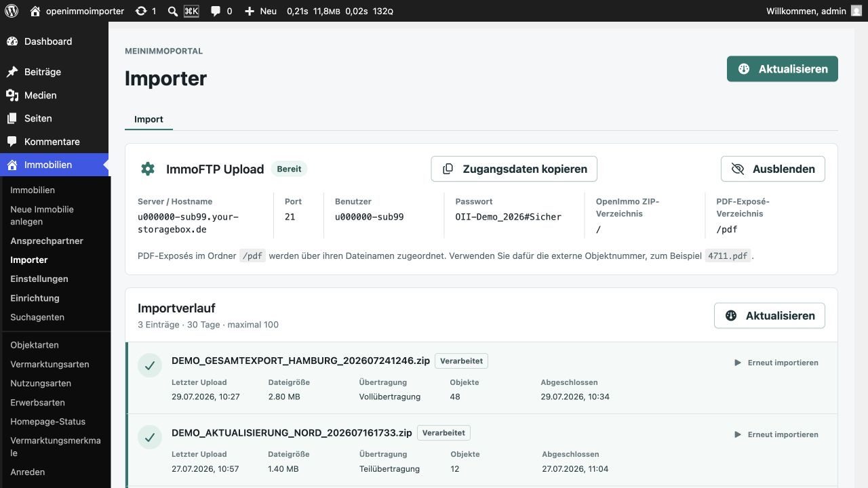This screenshot has width=868, height=488.
Task: Click the play icon for the HAMBURG re-import
Action: (738, 363)
